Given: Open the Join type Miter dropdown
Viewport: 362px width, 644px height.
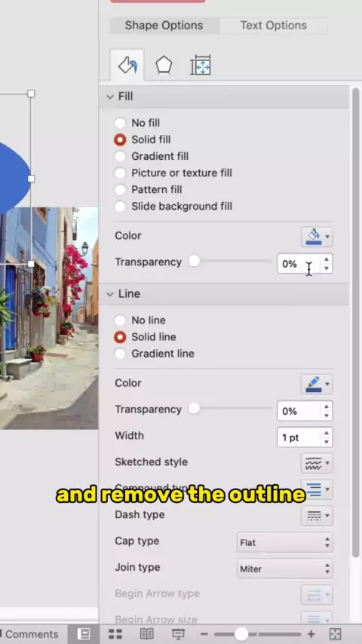Looking at the screenshot, I should (x=285, y=569).
